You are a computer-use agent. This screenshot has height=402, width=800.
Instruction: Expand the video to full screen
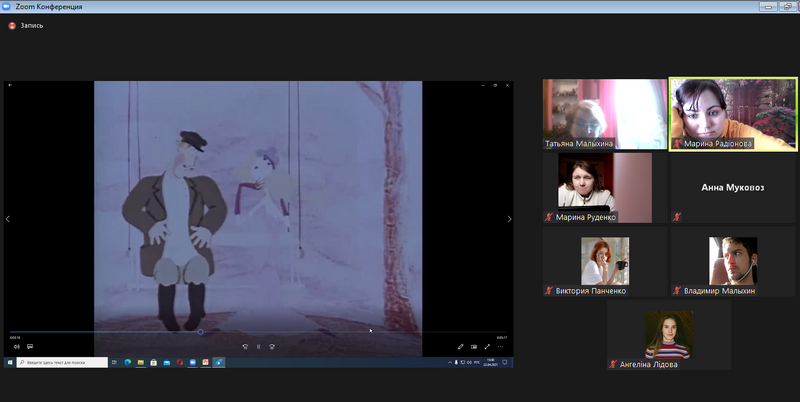click(x=487, y=346)
